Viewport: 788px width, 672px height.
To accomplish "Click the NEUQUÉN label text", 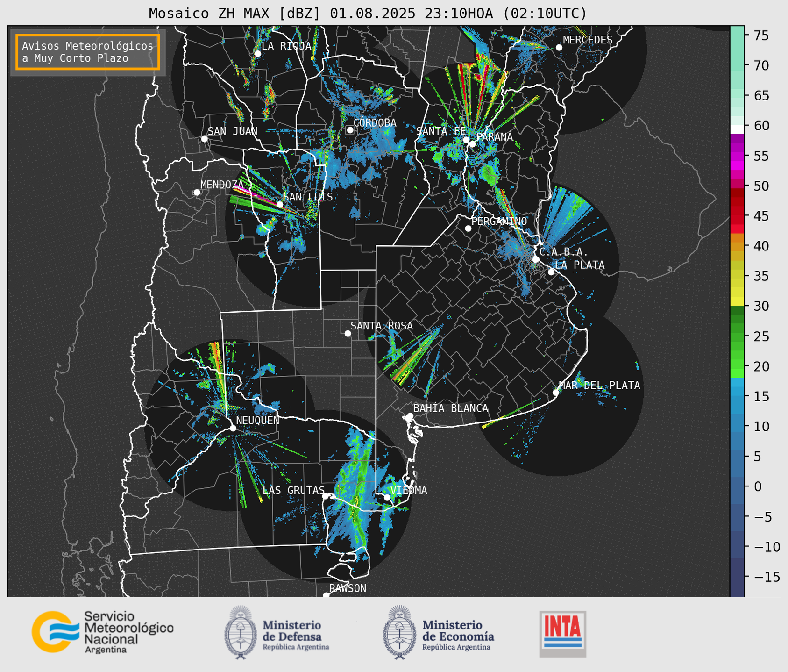I will coord(257,421).
